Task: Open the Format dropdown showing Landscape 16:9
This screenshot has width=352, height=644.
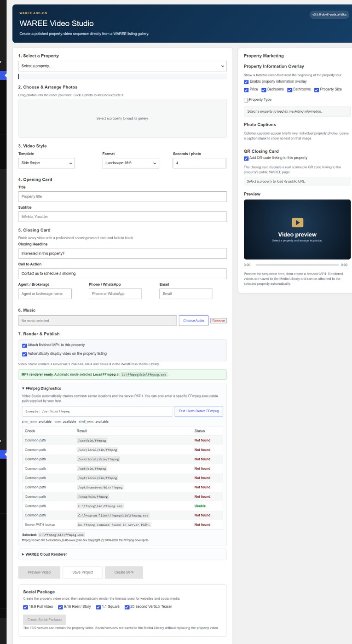Action: 130,163
